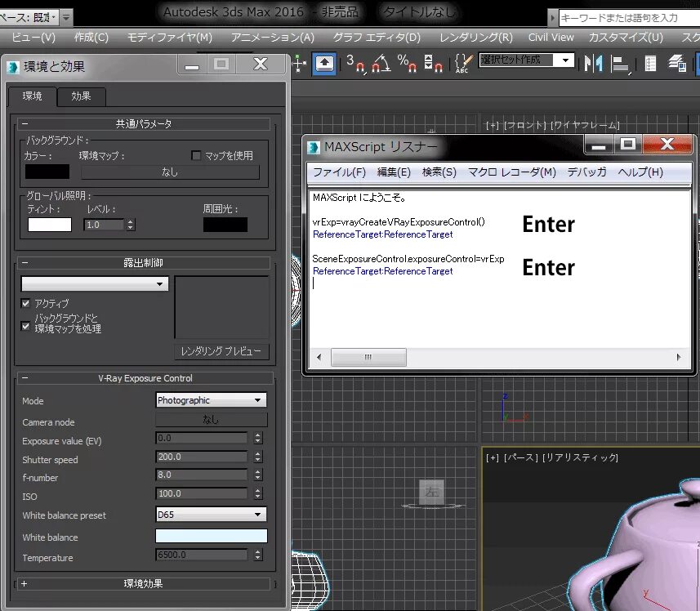Uncheck the アクティブ checkbox
700x611 pixels.
click(26, 304)
